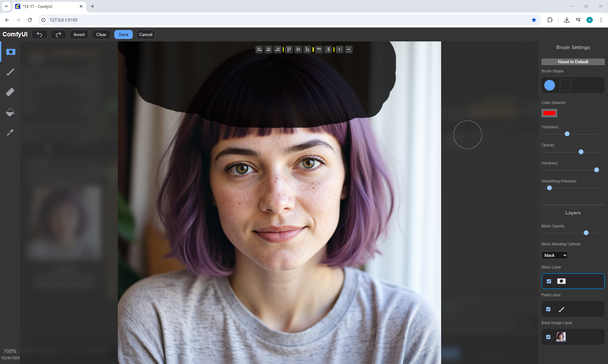Open the red Color Selector swatch
The height and width of the screenshot is (364, 608).
[x=549, y=113]
